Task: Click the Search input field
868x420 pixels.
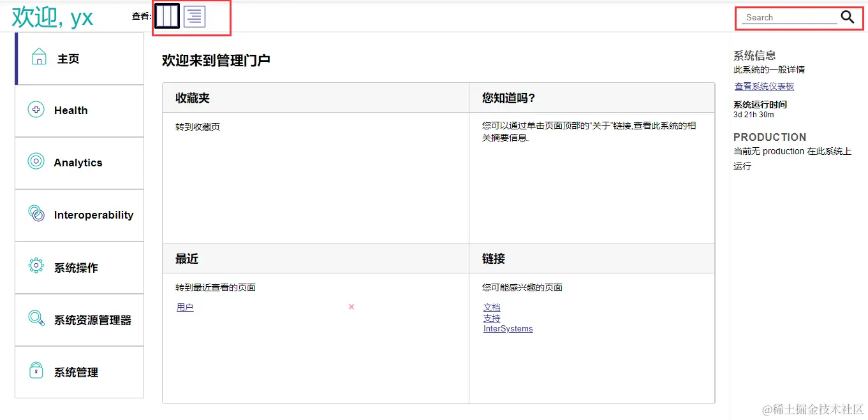Action: [x=790, y=18]
